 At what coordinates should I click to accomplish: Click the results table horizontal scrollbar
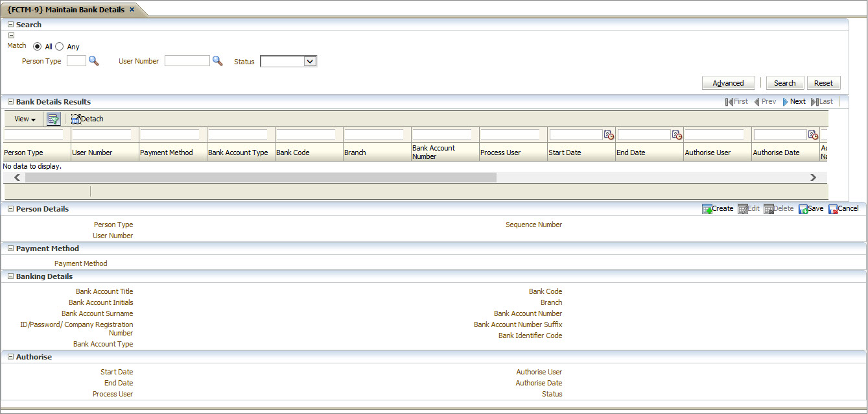click(x=259, y=177)
